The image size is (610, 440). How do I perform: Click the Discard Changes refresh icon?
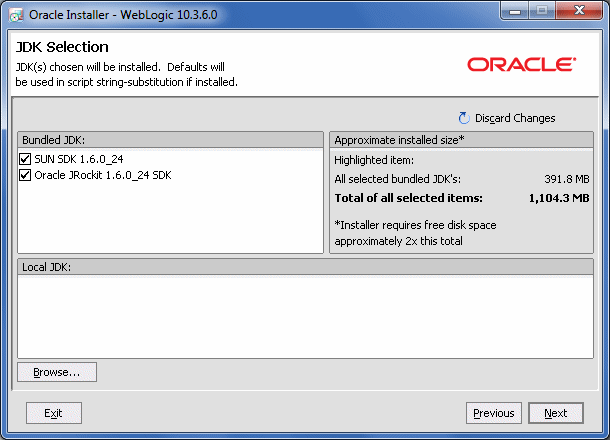click(464, 118)
